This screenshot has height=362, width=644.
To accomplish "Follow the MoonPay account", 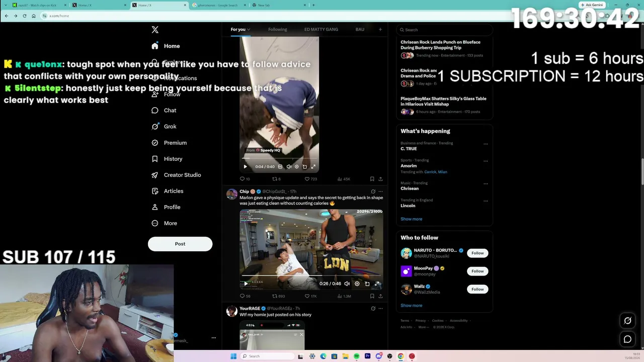I will click(x=477, y=271).
